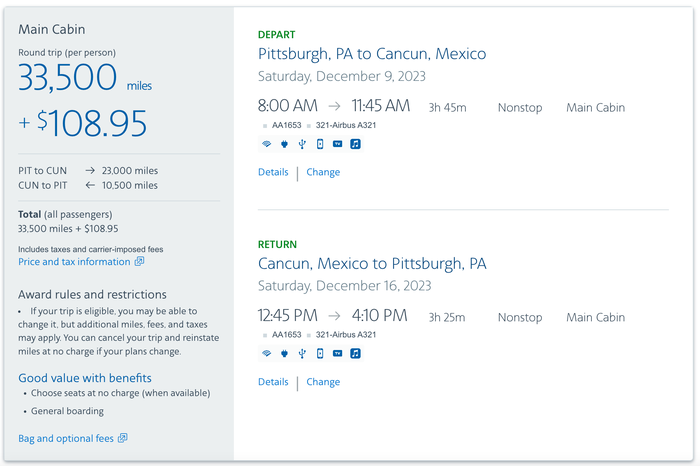Viewport: 700px width, 466px height.
Task: Click the USB port icon on return flight
Action: pos(302,354)
